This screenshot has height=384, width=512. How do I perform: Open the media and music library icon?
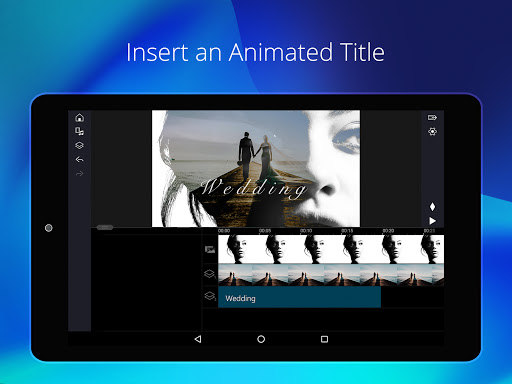pos(79,131)
